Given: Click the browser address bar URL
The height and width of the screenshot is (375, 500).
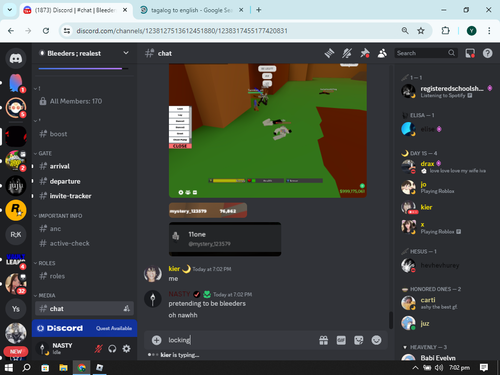Looking at the screenshot, I should pyautogui.click(x=182, y=31).
